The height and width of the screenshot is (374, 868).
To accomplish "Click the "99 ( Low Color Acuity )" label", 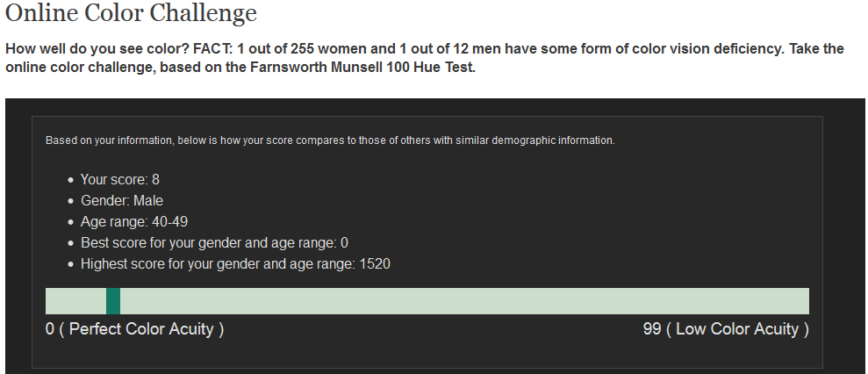I will pos(726,330).
